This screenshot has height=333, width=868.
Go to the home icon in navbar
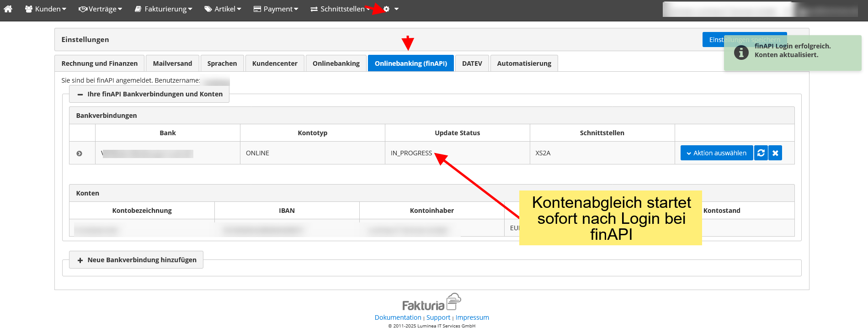point(8,9)
